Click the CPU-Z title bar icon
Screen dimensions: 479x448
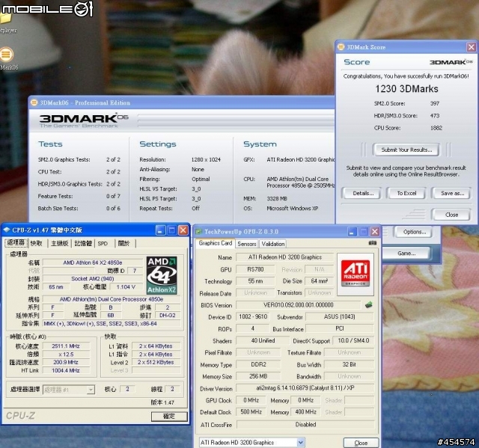click(7, 230)
